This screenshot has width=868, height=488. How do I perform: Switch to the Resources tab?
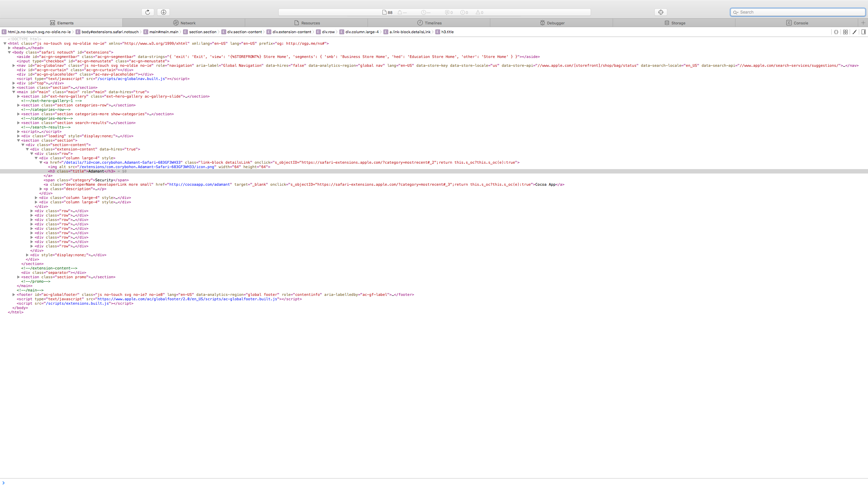click(307, 23)
